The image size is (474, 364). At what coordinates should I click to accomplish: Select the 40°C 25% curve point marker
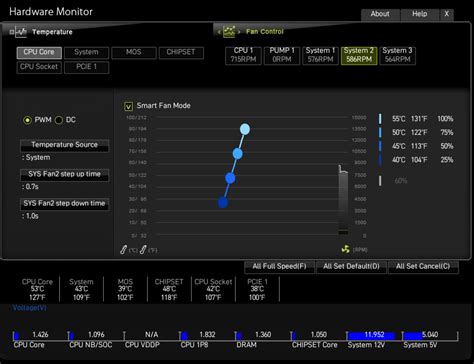380,160
